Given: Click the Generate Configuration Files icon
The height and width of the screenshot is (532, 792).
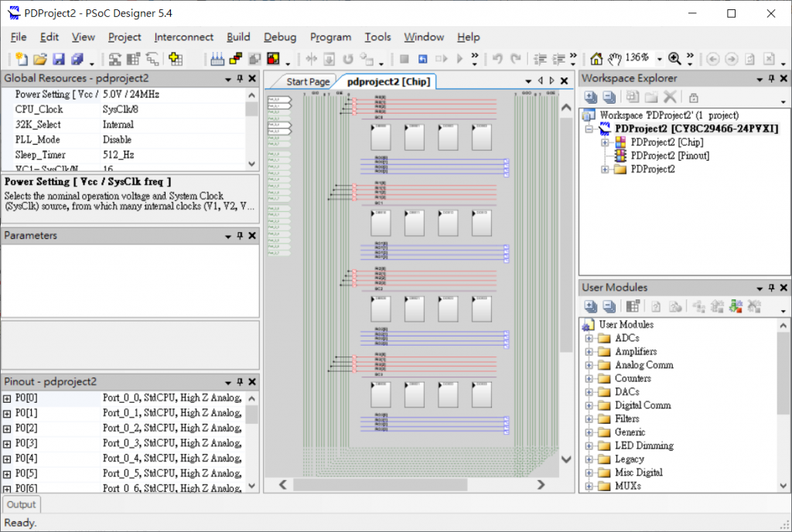Looking at the screenshot, I should coord(217,59).
